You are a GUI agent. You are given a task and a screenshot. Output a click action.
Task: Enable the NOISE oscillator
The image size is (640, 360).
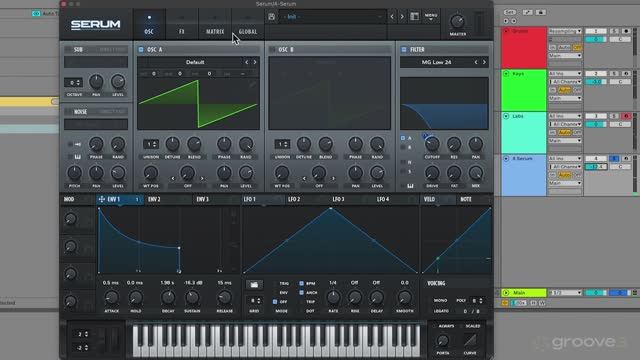(68, 111)
